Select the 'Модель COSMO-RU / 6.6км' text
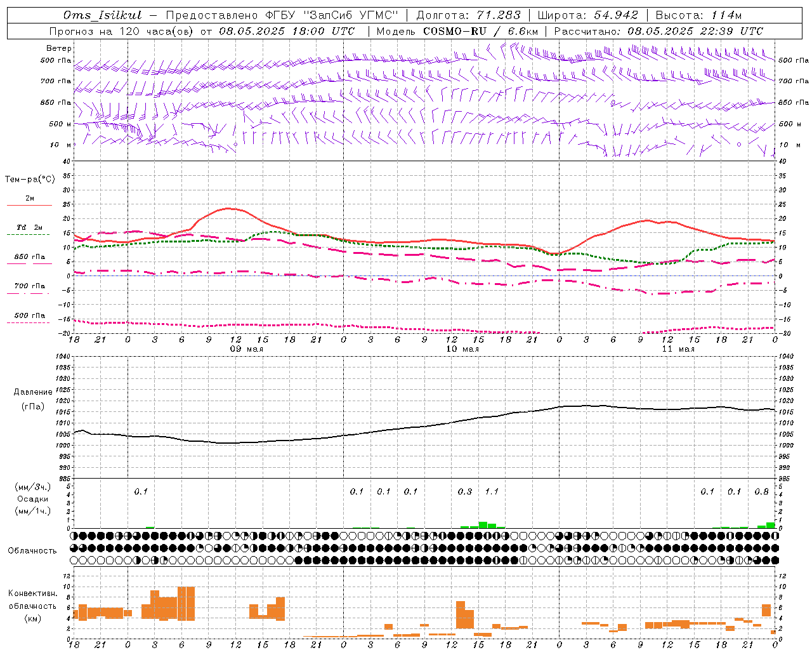The width and height of the screenshot is (812, 650). pyautogui.click(x=457, y=31)
